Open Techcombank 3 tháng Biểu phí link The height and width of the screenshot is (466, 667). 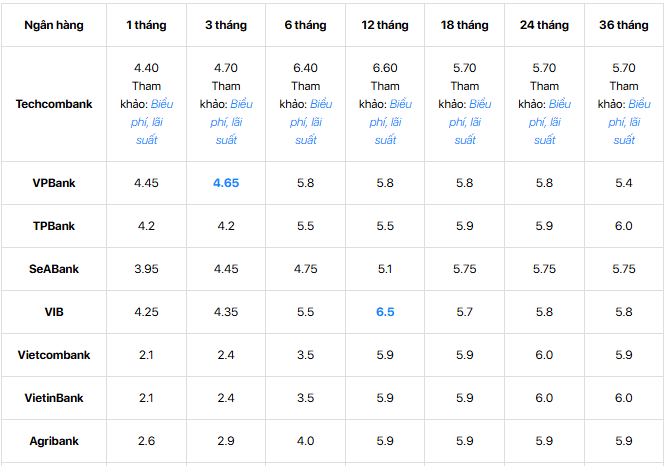tap(226, 122)
